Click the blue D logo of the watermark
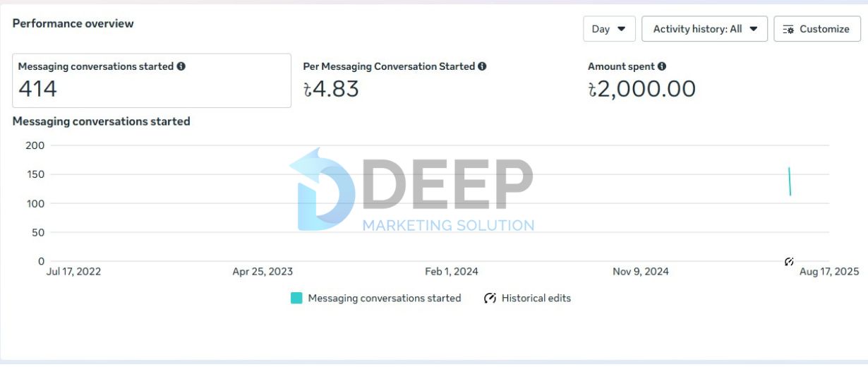Image resolution: width=868 pixels, height=367 pixels. 321,191
